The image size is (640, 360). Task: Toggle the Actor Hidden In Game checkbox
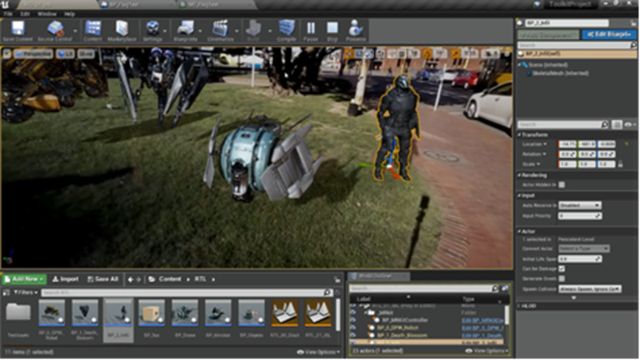coord(562,185)
